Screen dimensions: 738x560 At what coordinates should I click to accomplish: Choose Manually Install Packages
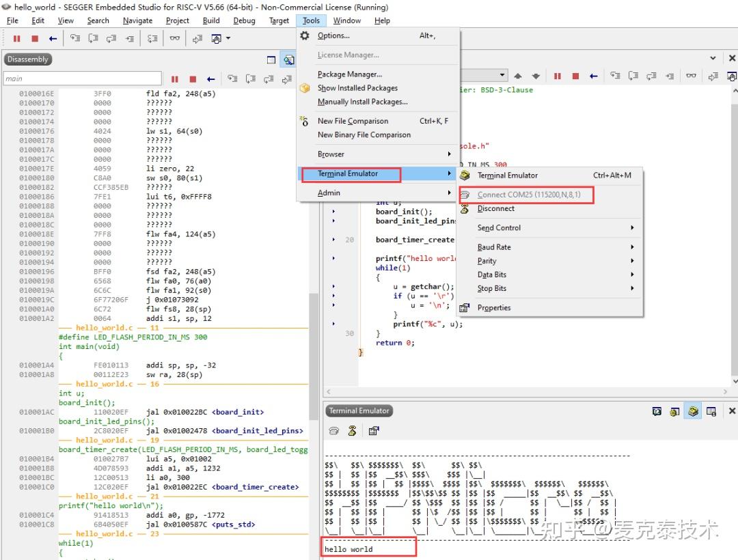[x=379, y=102]
